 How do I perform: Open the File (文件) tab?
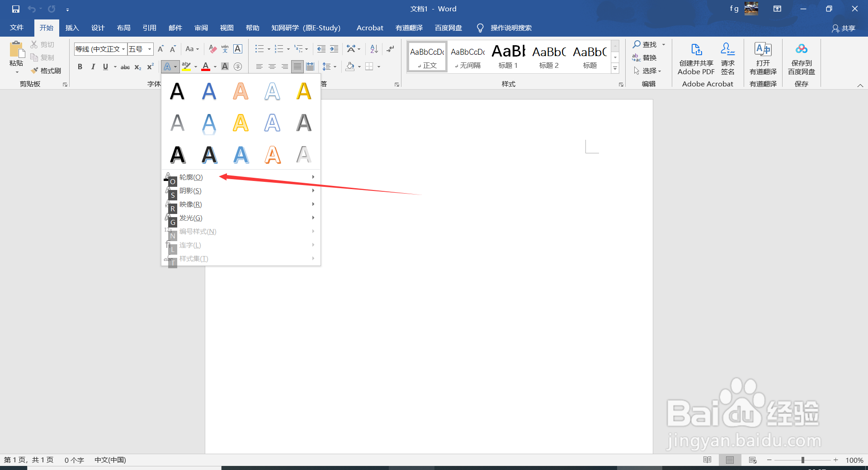(17, 28)
